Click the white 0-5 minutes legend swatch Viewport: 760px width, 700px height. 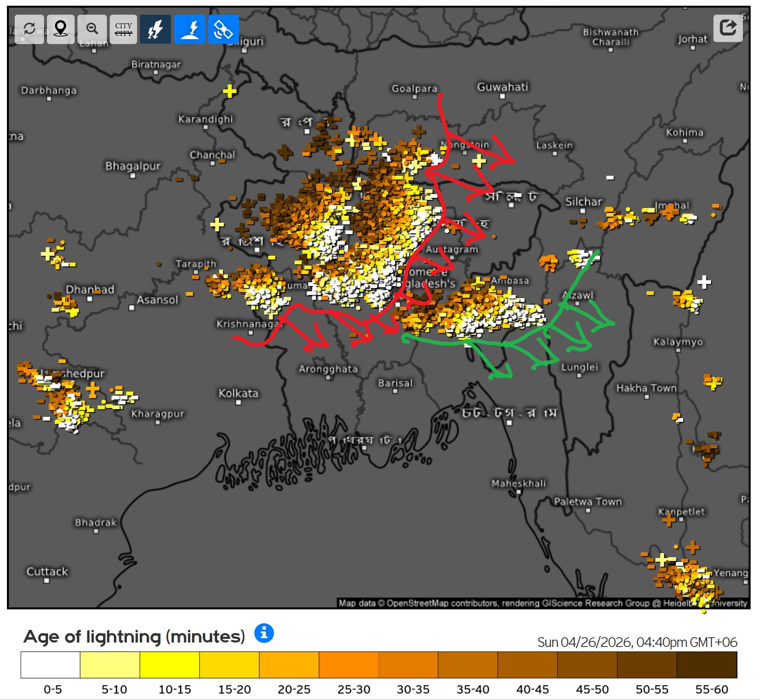point(51,665)
